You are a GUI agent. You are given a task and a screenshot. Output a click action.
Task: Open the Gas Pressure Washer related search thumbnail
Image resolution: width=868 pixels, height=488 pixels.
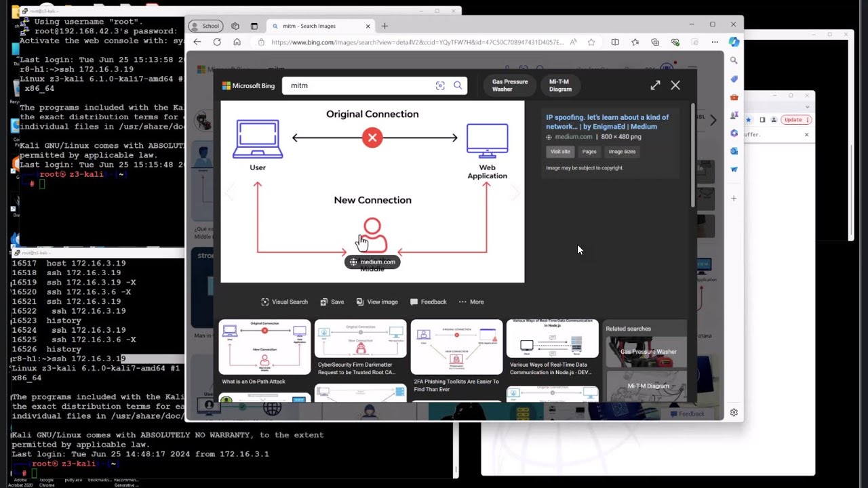coord(646,352)
